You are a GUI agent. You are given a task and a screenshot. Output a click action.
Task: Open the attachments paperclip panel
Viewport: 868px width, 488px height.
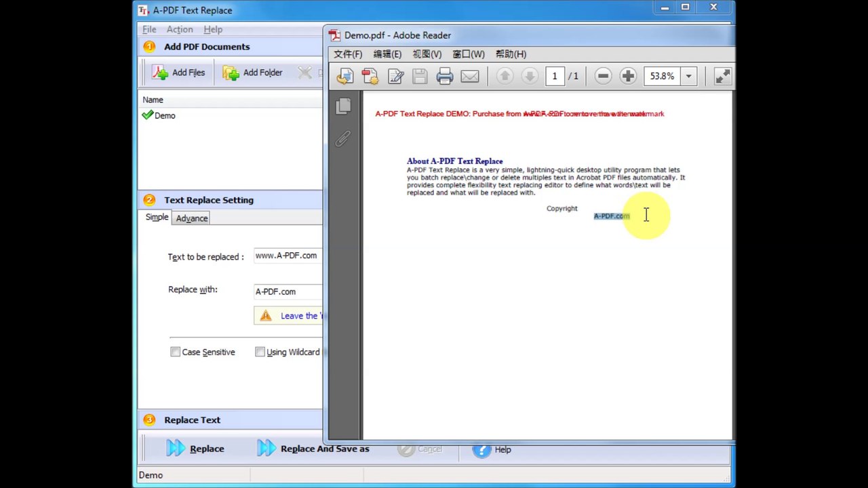343,138
